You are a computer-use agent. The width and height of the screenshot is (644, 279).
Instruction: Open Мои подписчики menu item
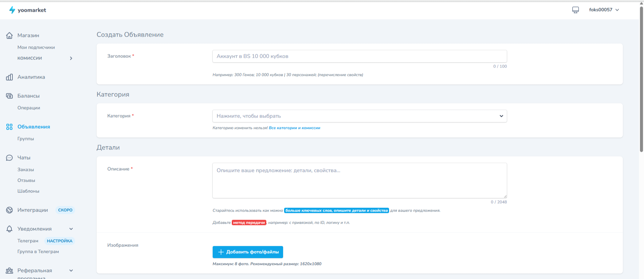coord(36,47)
